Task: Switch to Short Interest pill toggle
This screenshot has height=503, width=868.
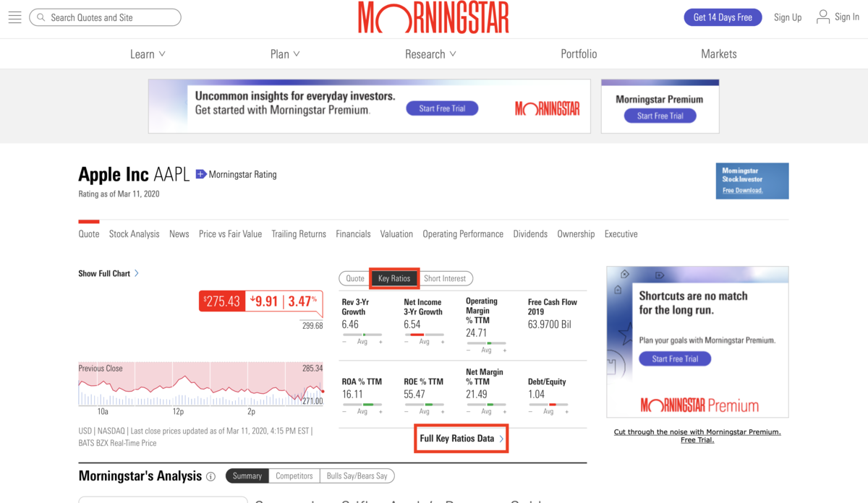Action: [x=445, y=278]
